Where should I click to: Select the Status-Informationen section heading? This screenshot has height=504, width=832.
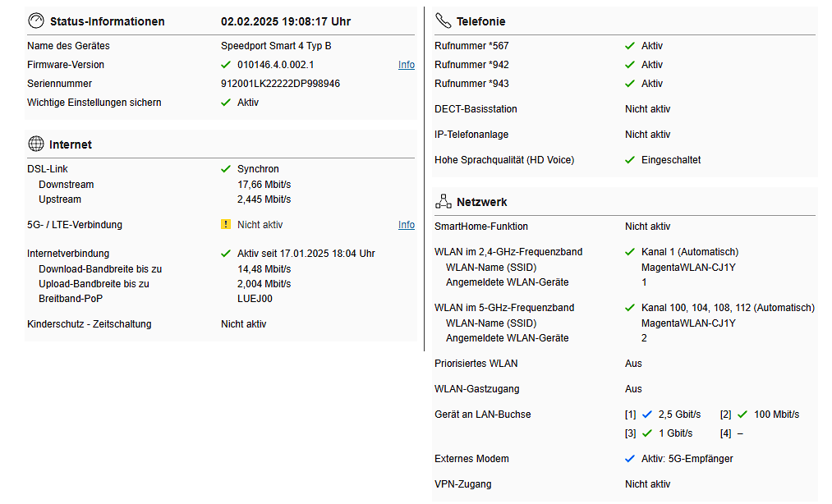click(107, 21)
